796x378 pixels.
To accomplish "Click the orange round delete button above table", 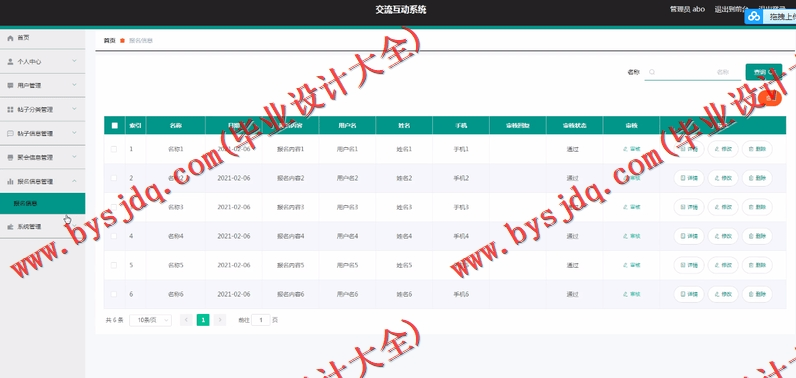I will click(771, 98).
